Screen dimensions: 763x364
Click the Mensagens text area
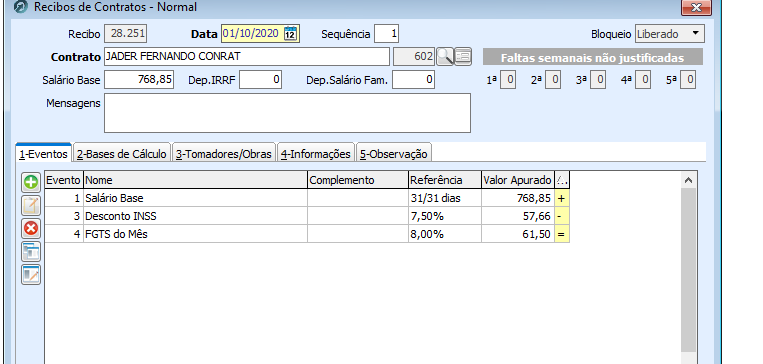(287, 113)
